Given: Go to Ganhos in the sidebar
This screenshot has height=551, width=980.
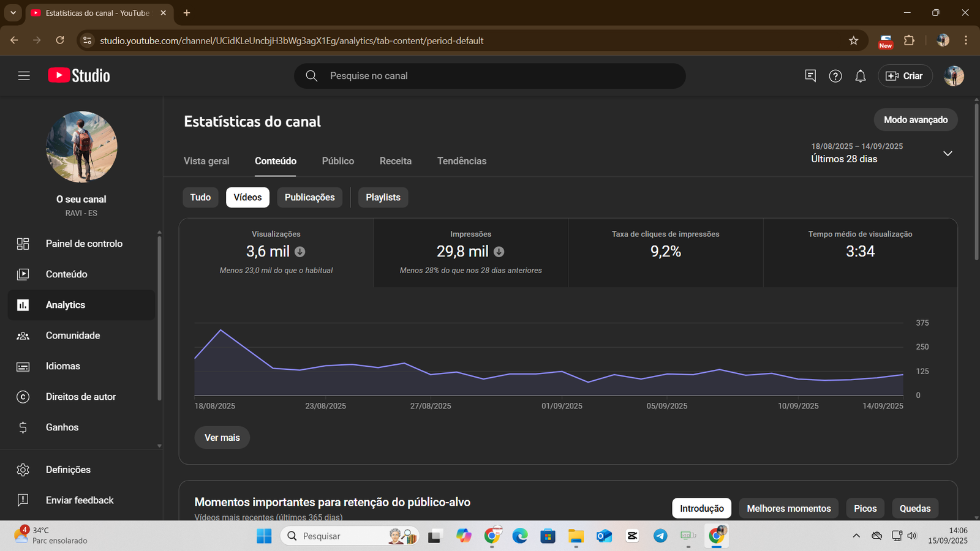Looking at the screenshot, I should coord(62,427).
